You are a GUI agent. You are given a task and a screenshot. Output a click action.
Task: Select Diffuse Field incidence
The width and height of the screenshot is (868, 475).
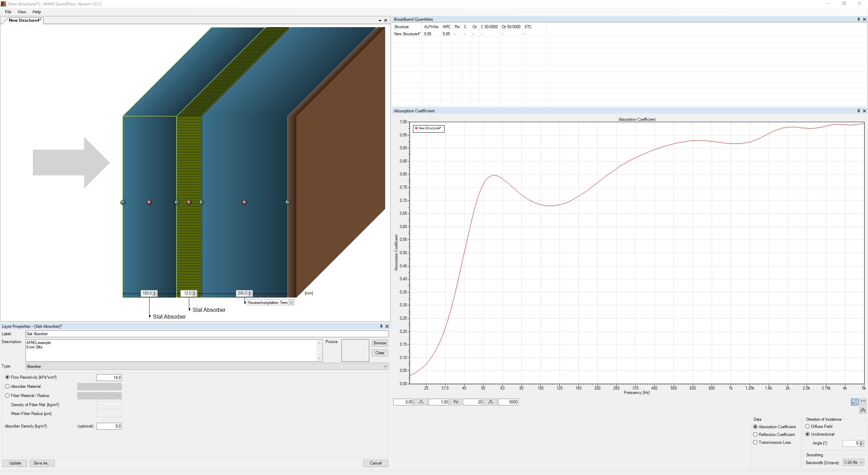(x=808, y=426)
